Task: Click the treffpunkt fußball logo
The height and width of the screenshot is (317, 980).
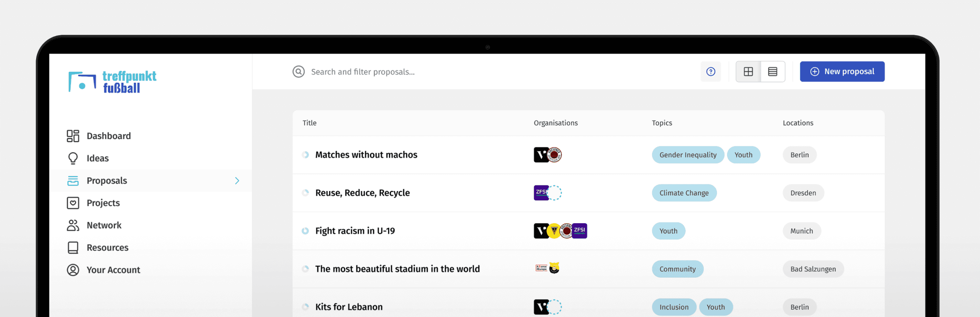Action: coord(113,82)
